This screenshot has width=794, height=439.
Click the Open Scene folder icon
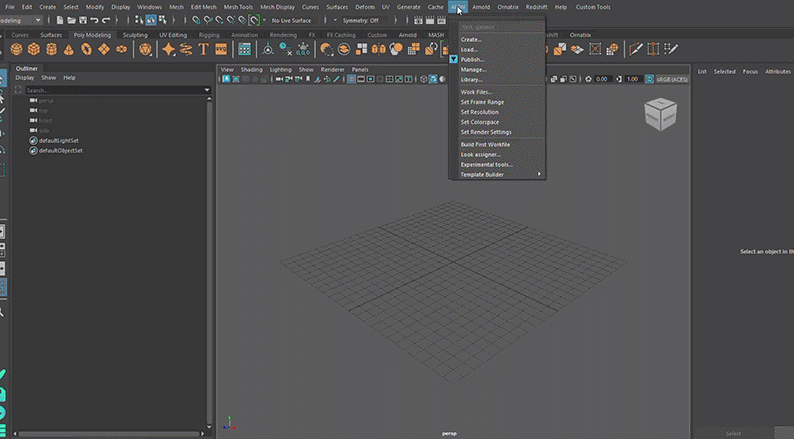(x=71, y=20)
